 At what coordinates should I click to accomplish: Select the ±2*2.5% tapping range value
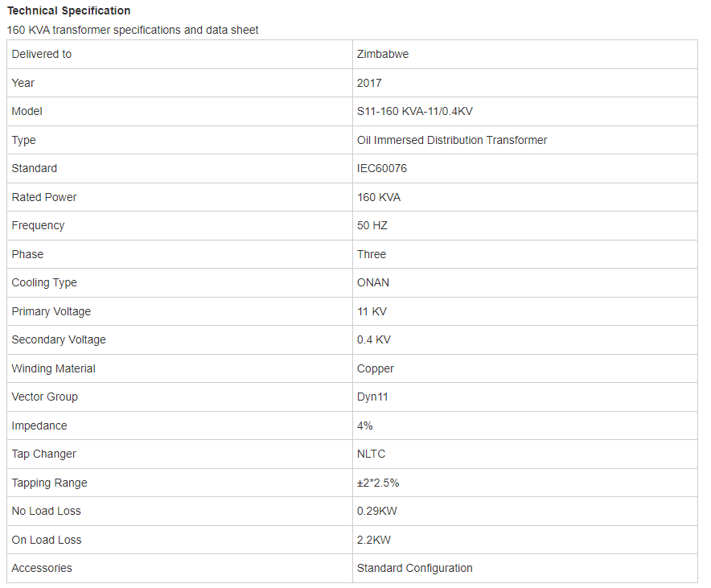[x=378, y=483]
